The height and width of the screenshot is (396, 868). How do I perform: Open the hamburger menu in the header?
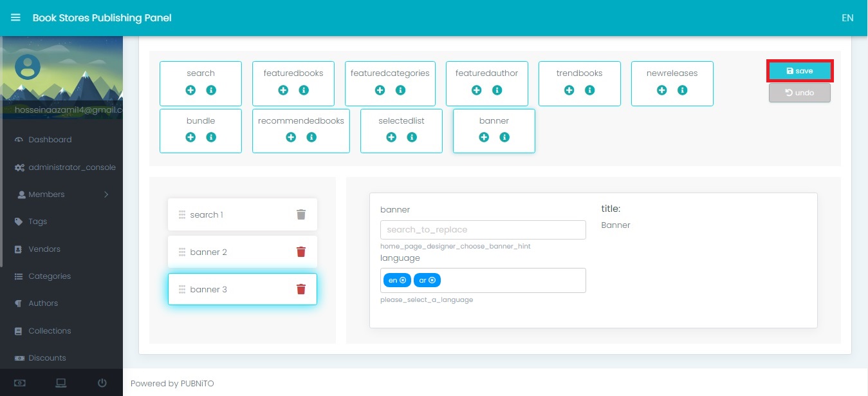click(x=15, y=18)
